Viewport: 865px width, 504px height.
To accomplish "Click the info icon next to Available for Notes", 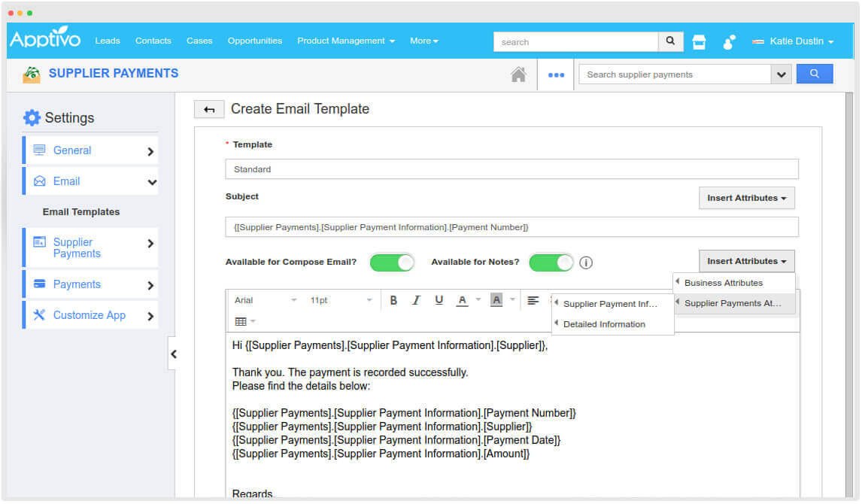I will [585, 263].
